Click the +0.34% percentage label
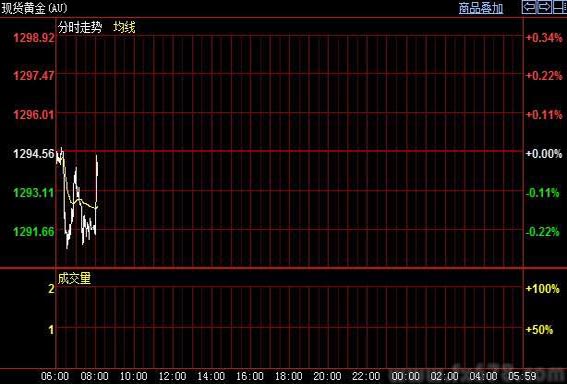 [x=544, y=38]
